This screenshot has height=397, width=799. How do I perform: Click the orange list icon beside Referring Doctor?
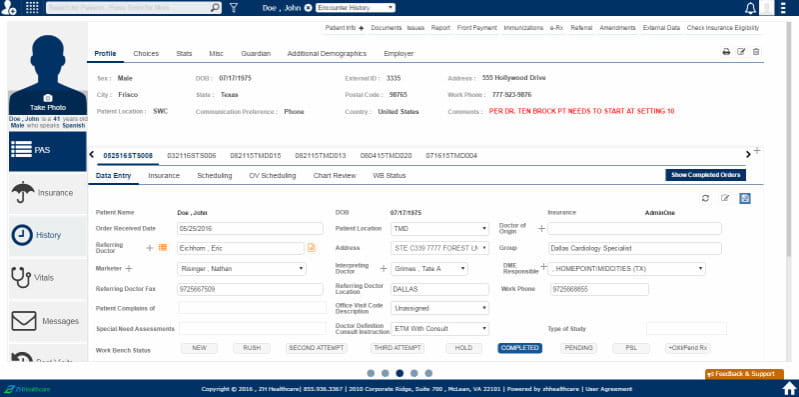(x=163, y=248)
